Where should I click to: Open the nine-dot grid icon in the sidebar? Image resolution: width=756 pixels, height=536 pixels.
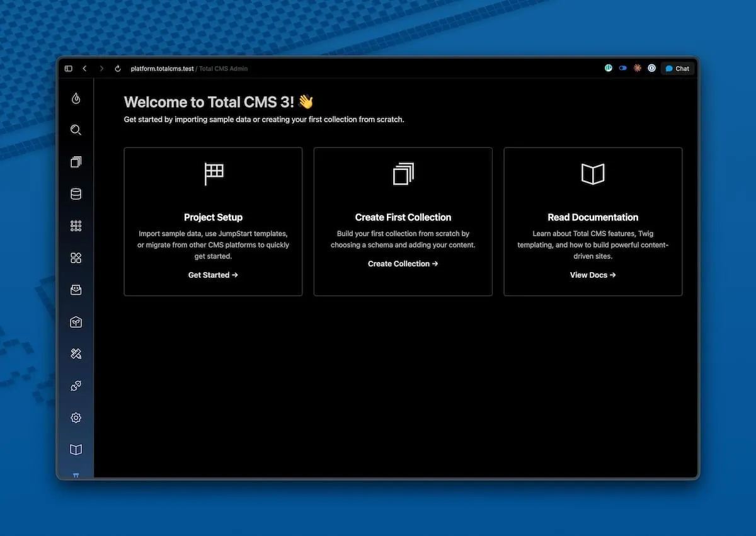[x=76, y=226]
